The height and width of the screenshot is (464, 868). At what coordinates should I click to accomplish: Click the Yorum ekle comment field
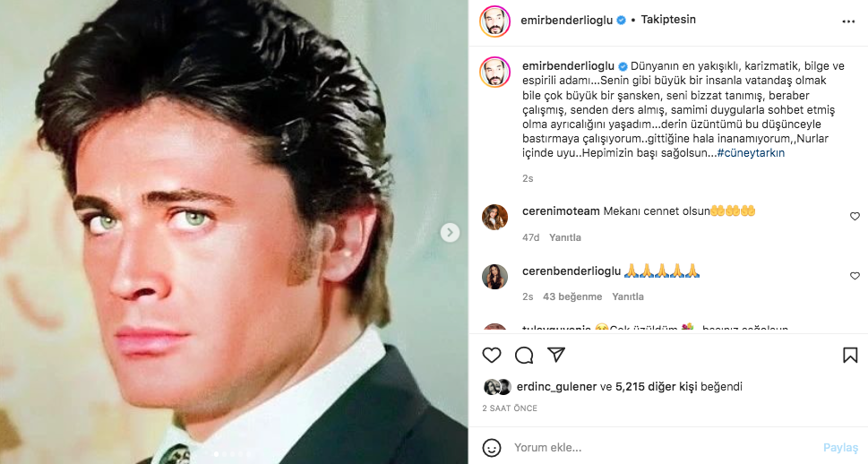(663, 447)
